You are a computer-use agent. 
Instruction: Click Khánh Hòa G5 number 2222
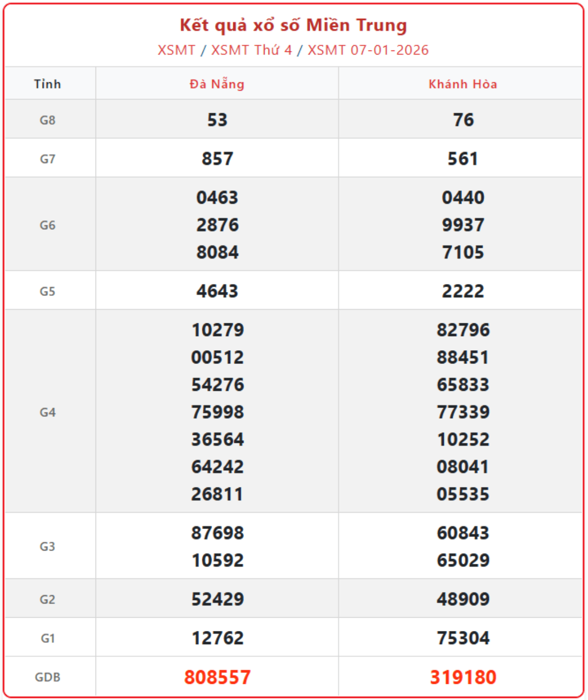pyautogui.click(x=463, y=291)
